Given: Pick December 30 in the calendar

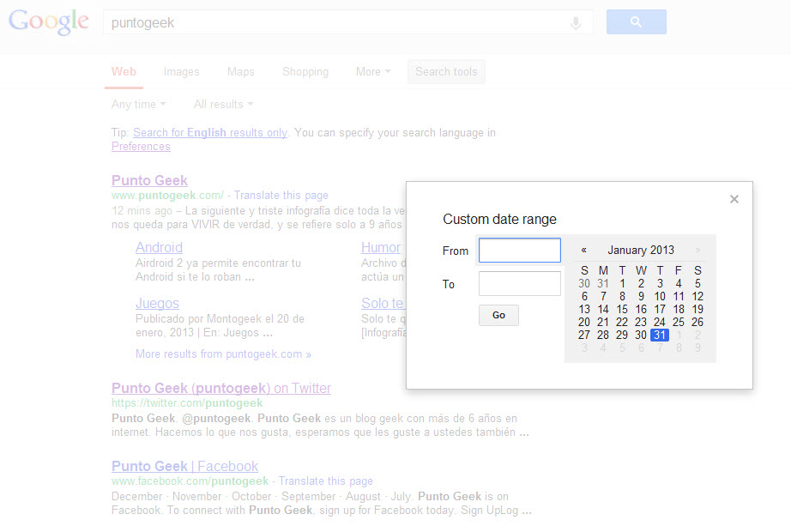Looking at the screenshot, I should click(x=584, y=283).
